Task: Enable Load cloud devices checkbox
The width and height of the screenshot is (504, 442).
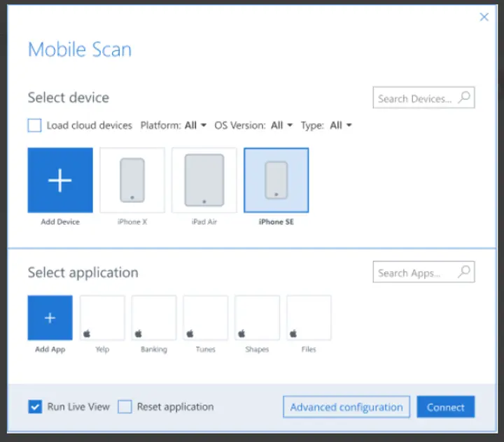Action: pos(35,126)
